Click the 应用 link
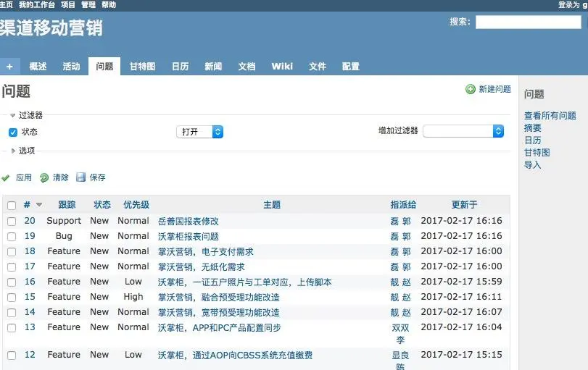Viewport: 588px width, 370px height. point(24,177)
